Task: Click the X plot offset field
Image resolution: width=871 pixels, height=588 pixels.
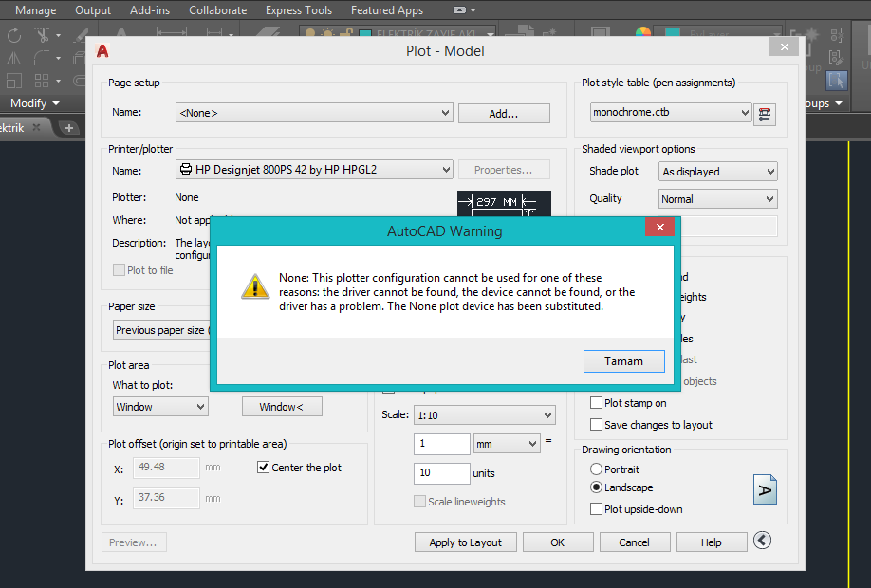Action: (x=166, y=467)
